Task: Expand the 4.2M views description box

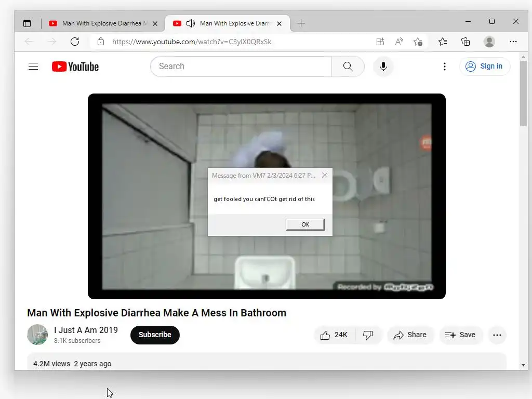Action: tap(267, 362)
